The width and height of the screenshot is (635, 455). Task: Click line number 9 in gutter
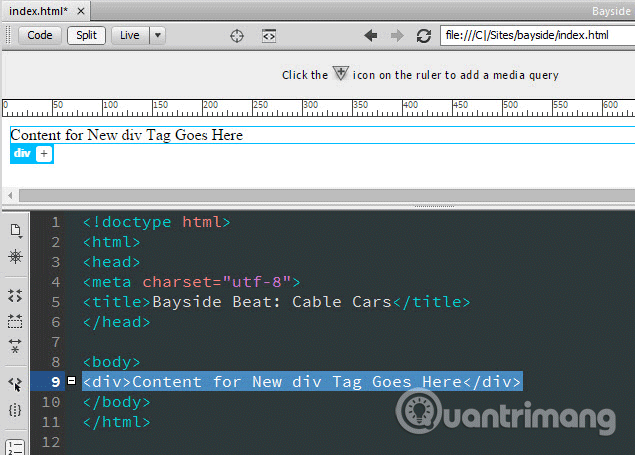pyautogui.click(x=55, y=382)
